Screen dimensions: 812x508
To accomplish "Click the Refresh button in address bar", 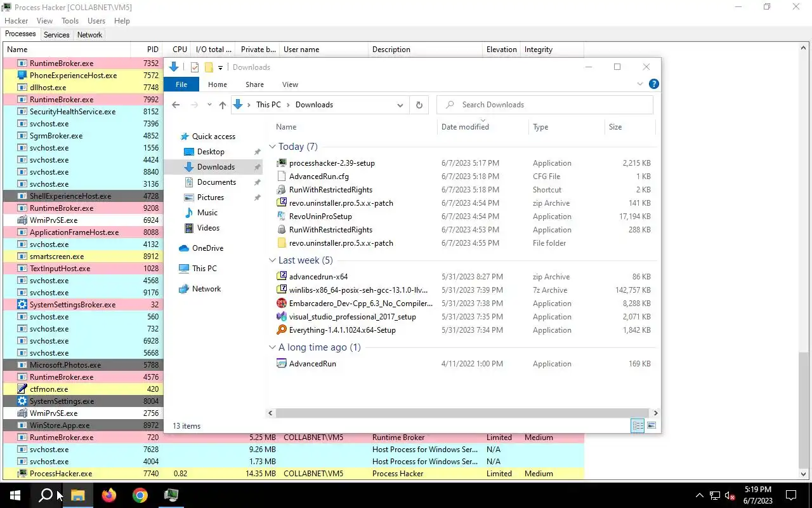I will (419, 105).
